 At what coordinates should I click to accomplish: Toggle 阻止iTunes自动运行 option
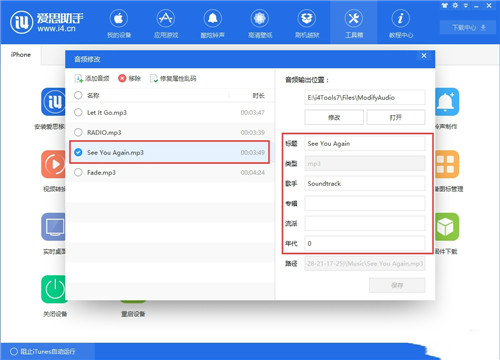coord(43,351)
